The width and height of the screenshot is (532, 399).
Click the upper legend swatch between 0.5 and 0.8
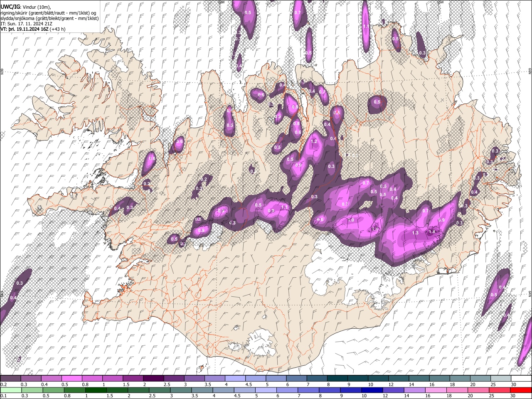pos(71,379)
